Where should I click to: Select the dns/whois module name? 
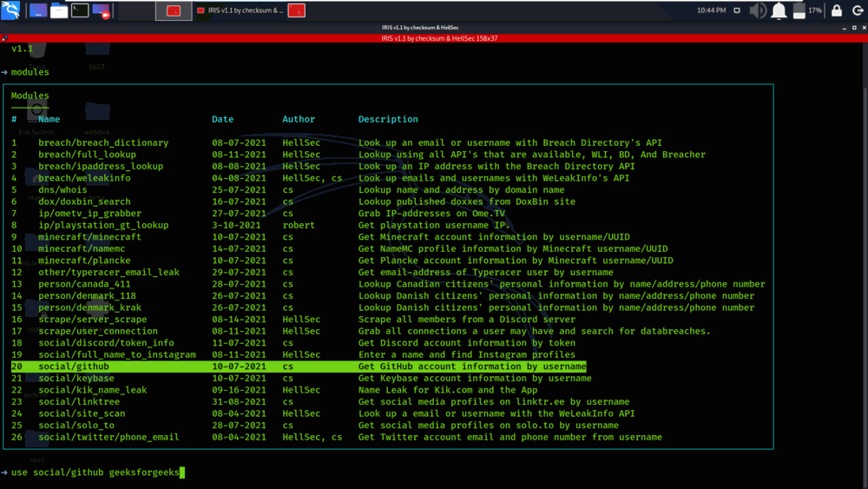tap(62, 189)
